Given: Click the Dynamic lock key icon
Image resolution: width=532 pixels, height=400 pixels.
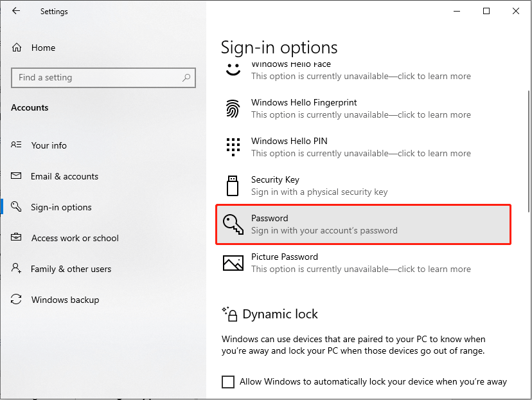Looking at the screenshot, I should click(230, 314).
